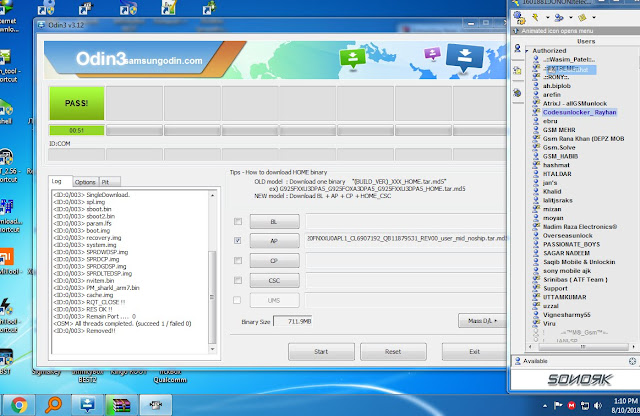Select user PASSIONATE_BOYS in list
This screenshot has height=416, width=640.
(x=571, y=244)
